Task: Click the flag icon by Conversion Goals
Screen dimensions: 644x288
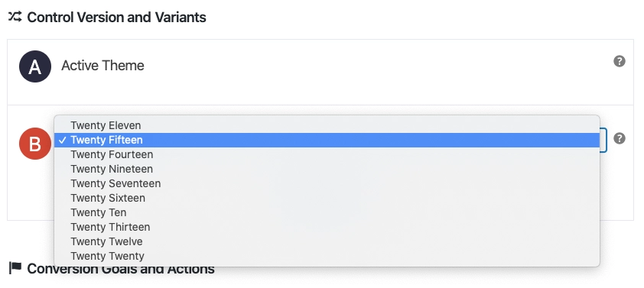Action: coord(15,268)
